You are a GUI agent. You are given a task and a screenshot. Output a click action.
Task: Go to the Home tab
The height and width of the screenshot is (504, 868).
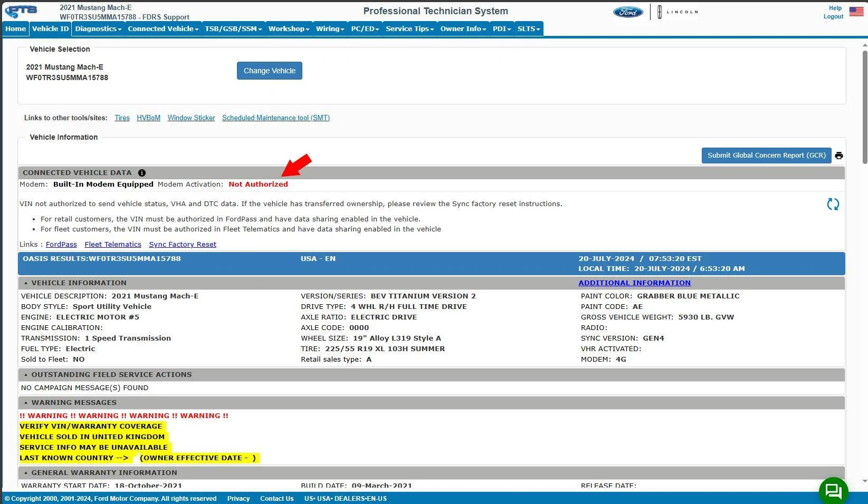tap(16, 28)
